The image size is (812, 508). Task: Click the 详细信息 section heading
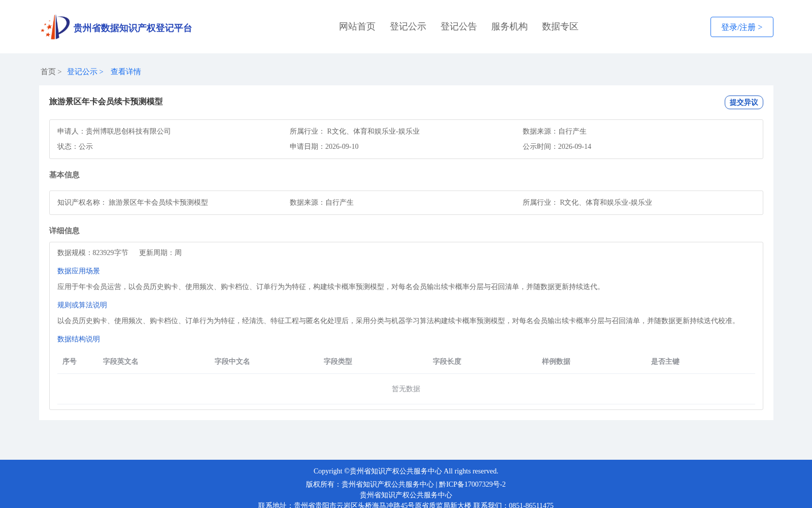click(64, 231)
